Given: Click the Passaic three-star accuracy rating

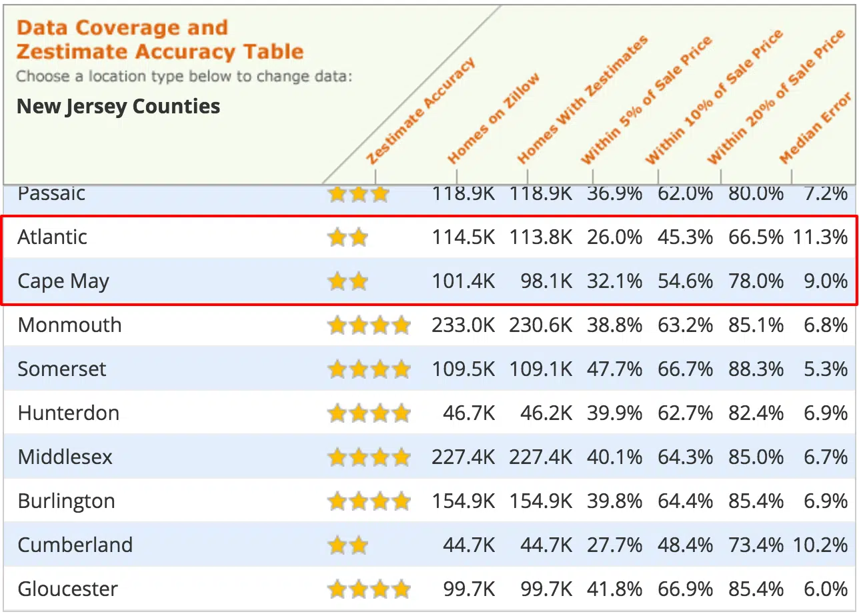Looking at the screenshot, I should (359, 194).
